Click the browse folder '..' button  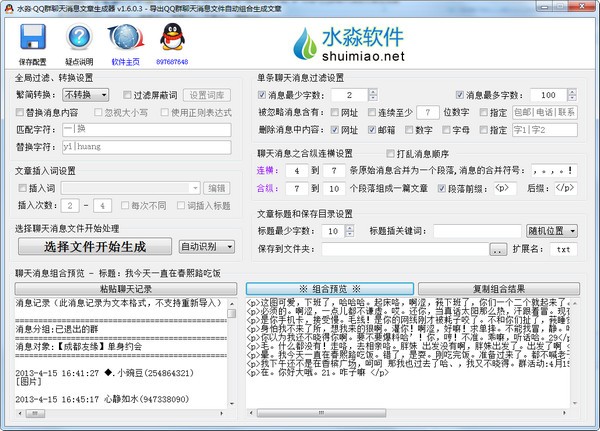point(498,249)
